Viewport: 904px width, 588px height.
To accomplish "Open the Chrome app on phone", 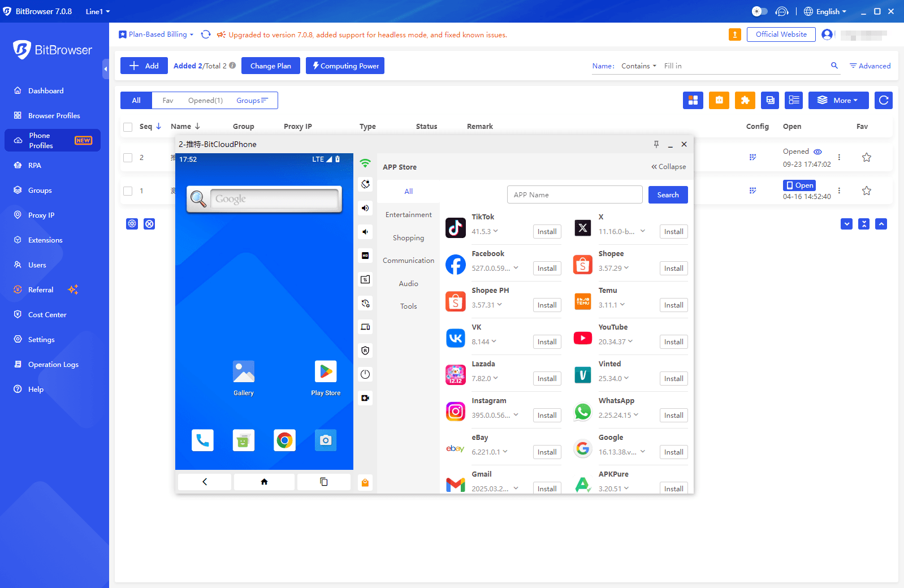I will tap(284, 440).
